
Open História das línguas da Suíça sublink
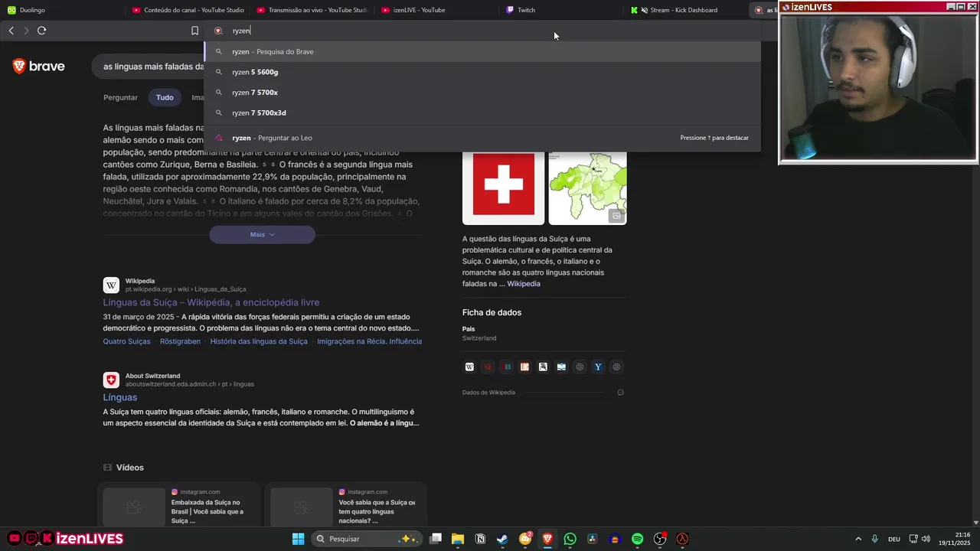click(x=259, y=341)
